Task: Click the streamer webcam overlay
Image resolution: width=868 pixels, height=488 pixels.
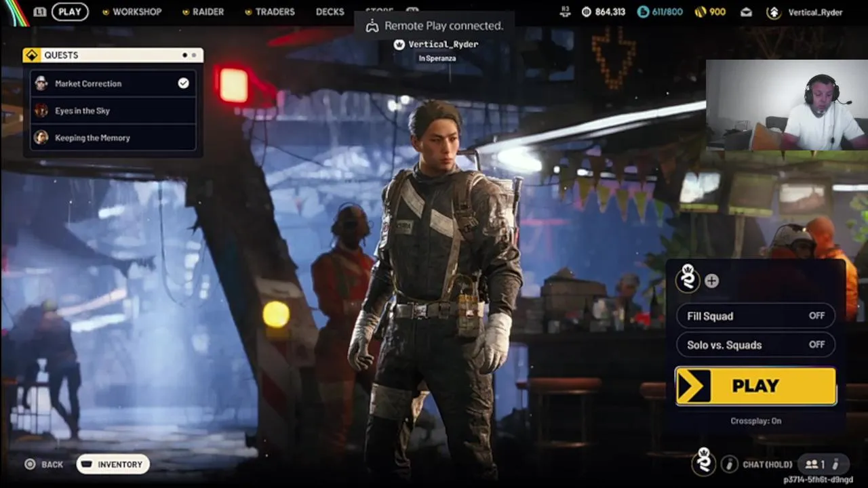Action: click(787, 105)
